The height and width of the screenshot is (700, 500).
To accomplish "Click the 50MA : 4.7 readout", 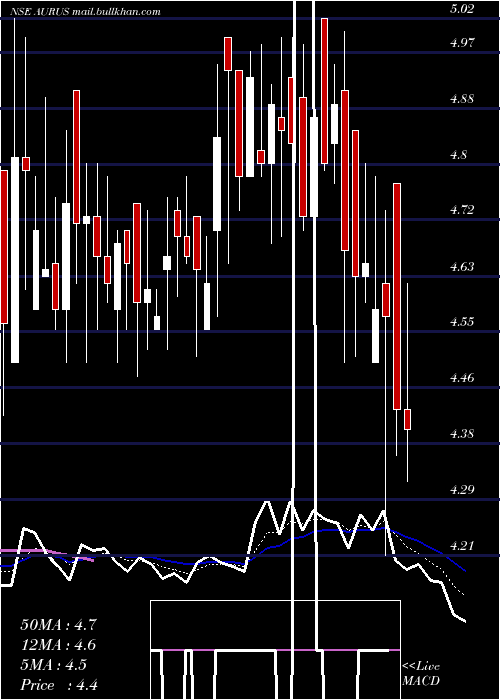I will click(58, 625).
